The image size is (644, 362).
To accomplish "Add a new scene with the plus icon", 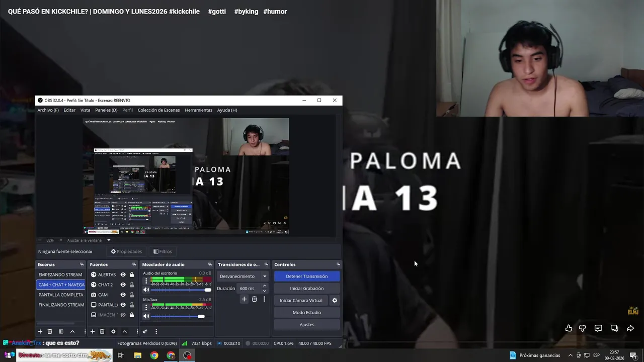I will (40, 331).
